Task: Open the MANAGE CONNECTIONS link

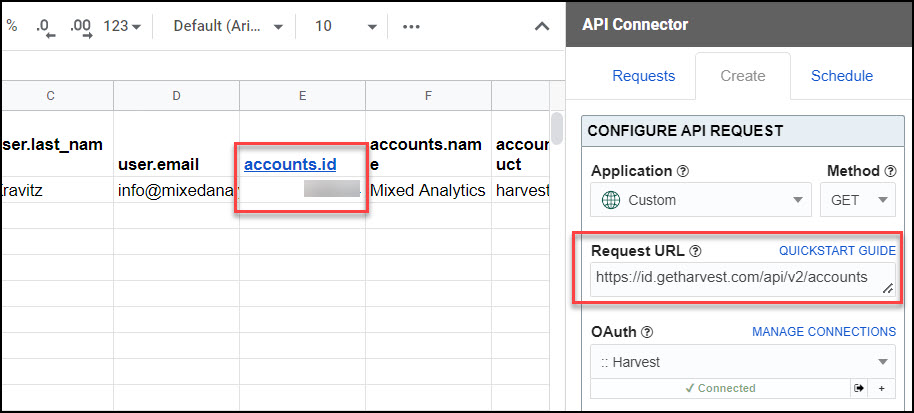Action: pyautogui.click(x=824, y=332)
